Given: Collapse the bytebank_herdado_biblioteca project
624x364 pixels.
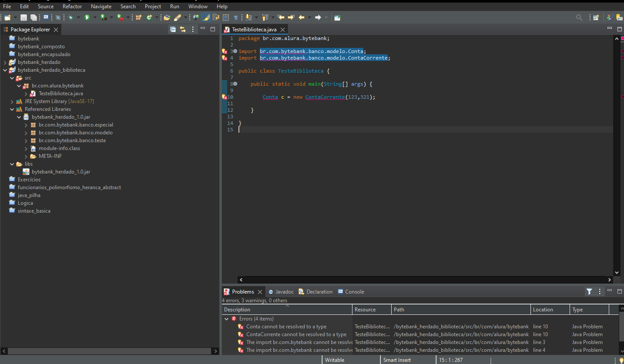Looking at the screenshot, I should coord(5,70).
